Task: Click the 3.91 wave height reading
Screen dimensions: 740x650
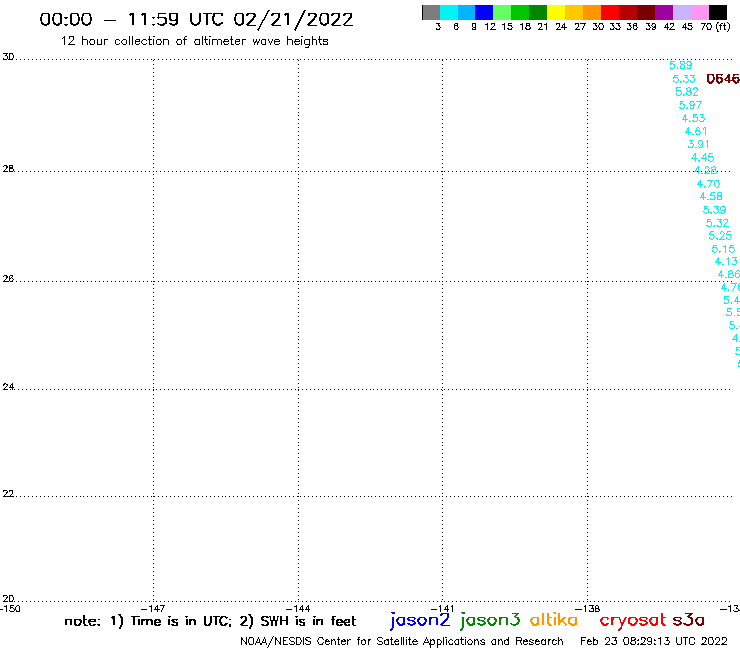Action: pyautogui.click(x=698, y=144)
